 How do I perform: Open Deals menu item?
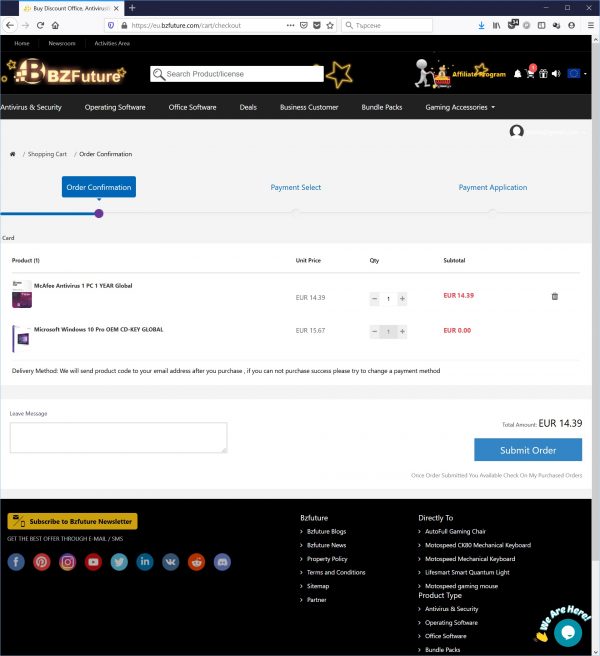248,107
